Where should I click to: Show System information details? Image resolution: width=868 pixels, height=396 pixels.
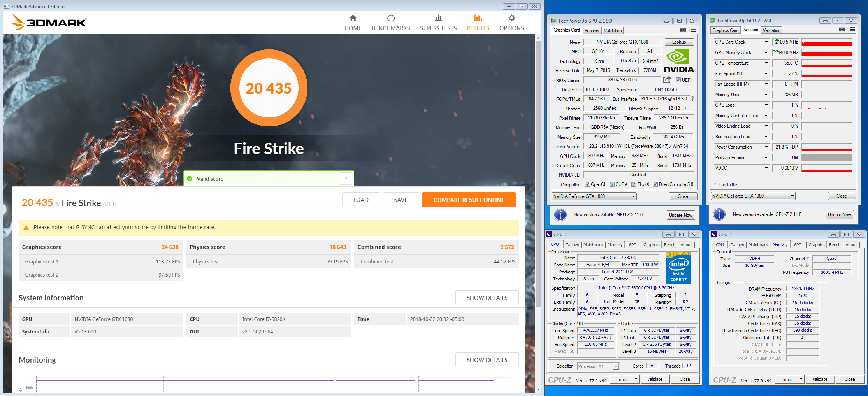pos(487,298)
